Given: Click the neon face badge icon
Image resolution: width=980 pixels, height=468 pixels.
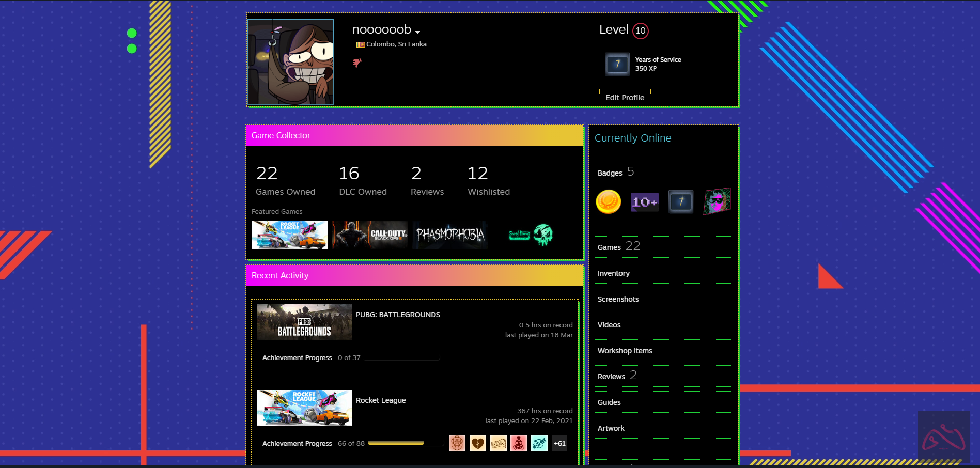Looking at the screenshot, I should [717, 201].
